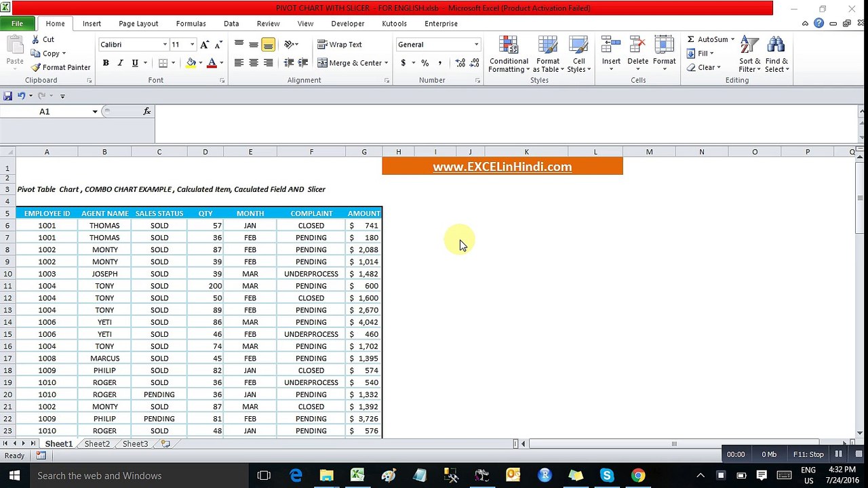Click Decrease Decimal button

(474, 63)
